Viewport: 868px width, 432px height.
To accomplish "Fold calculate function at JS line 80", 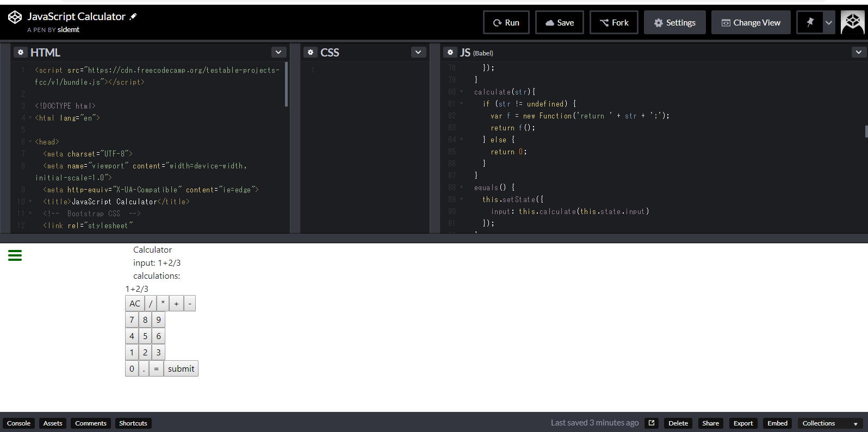I will point(461,92).
